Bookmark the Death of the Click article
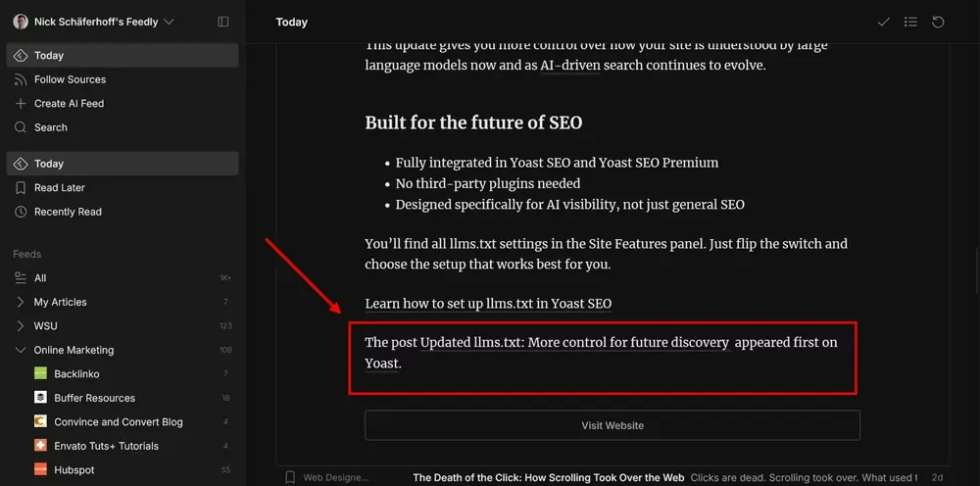Viewport: 980px width, 486px height. [290, 477]
